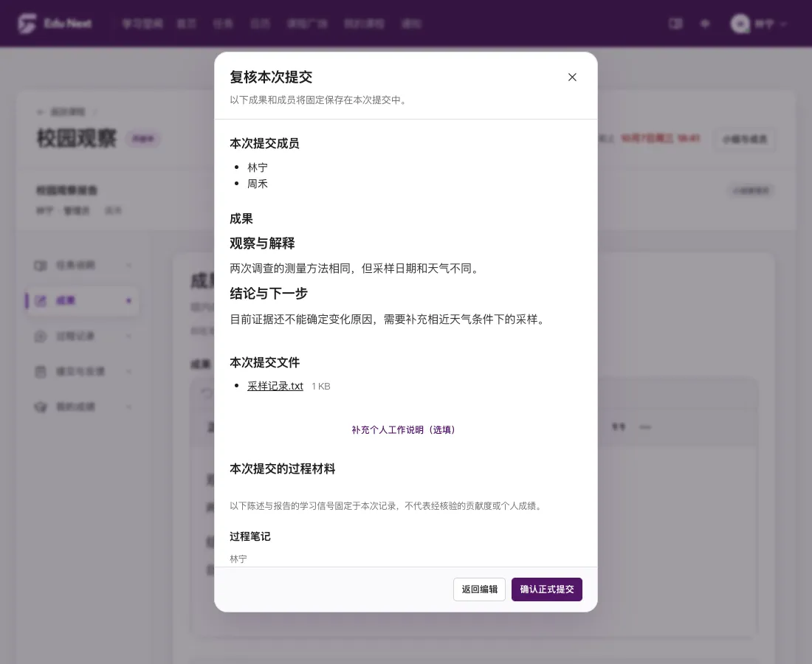Click the 1 KB file size label

[x=320, y=387]
